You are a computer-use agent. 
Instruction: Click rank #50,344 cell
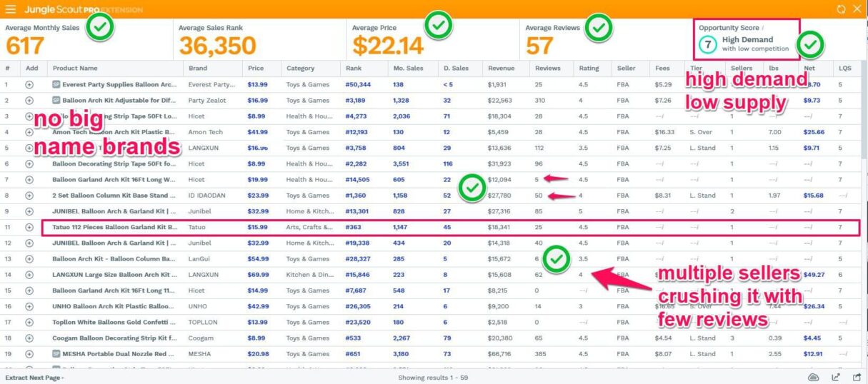point(359,84)
